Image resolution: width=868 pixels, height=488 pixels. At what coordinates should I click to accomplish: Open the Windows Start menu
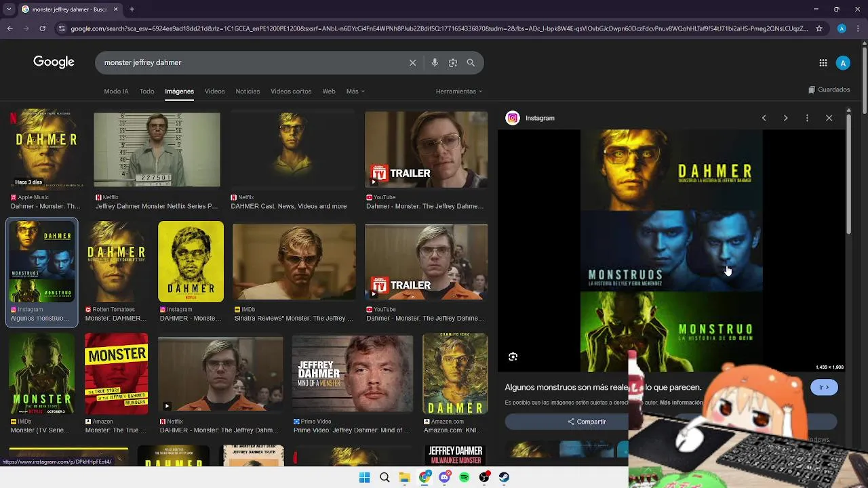tap(364, 477)
